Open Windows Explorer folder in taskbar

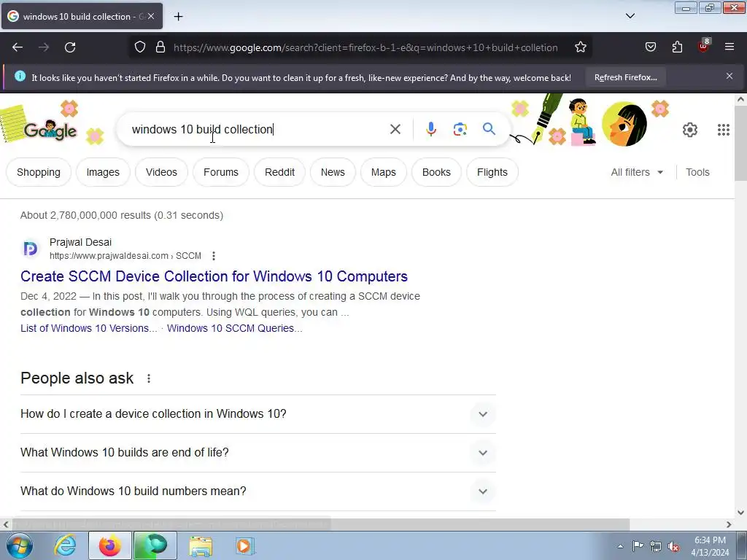(x=201, y=545)
